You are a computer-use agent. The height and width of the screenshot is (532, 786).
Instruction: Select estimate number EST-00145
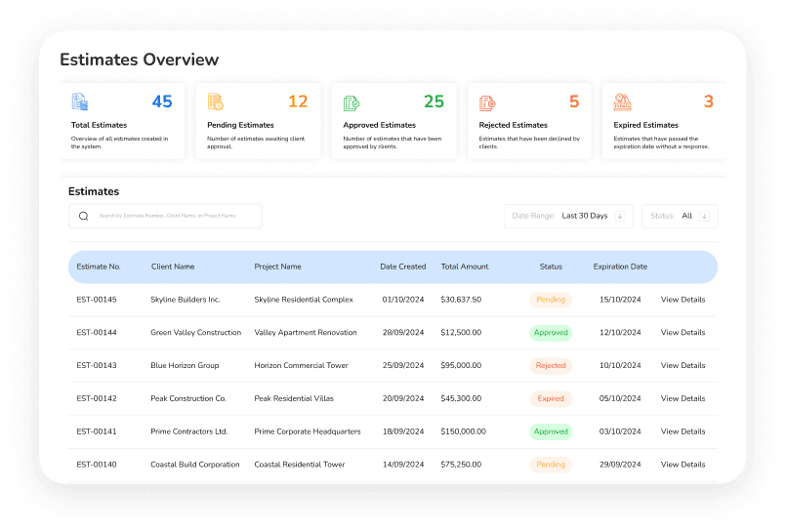coord(97,300)
